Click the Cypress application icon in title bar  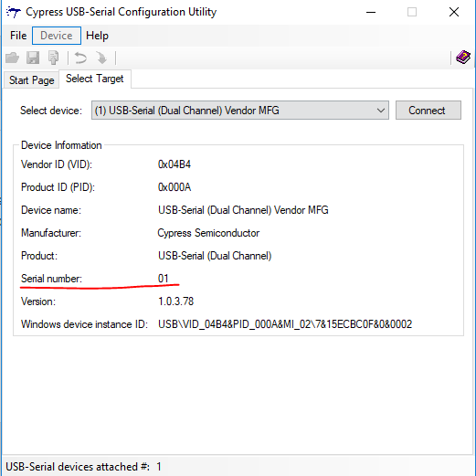[x=13, y=12]
